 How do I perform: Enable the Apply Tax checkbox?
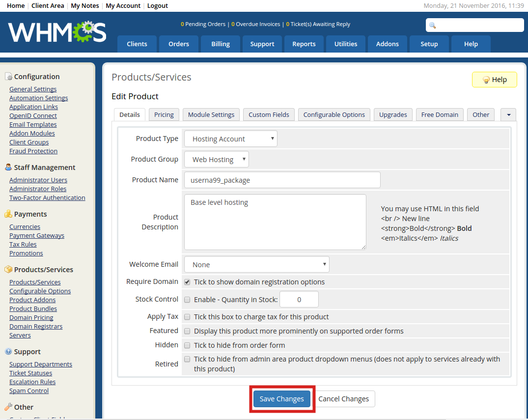pos(187,317)
